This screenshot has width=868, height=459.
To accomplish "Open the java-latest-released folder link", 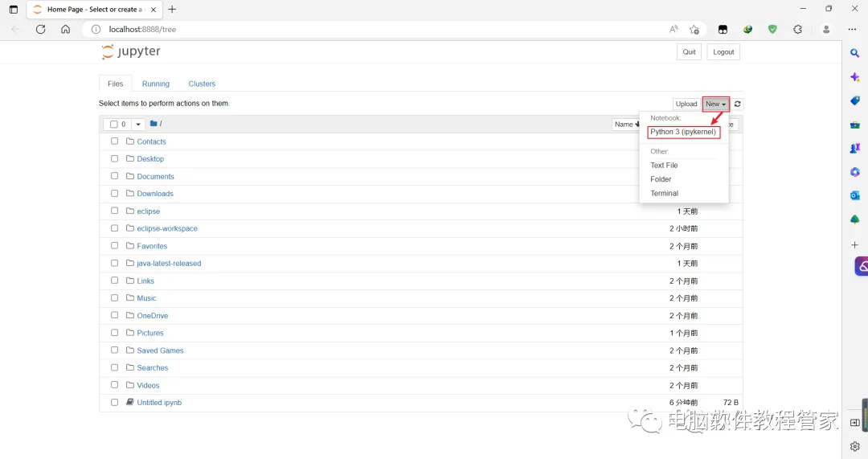I will (169, 263).
